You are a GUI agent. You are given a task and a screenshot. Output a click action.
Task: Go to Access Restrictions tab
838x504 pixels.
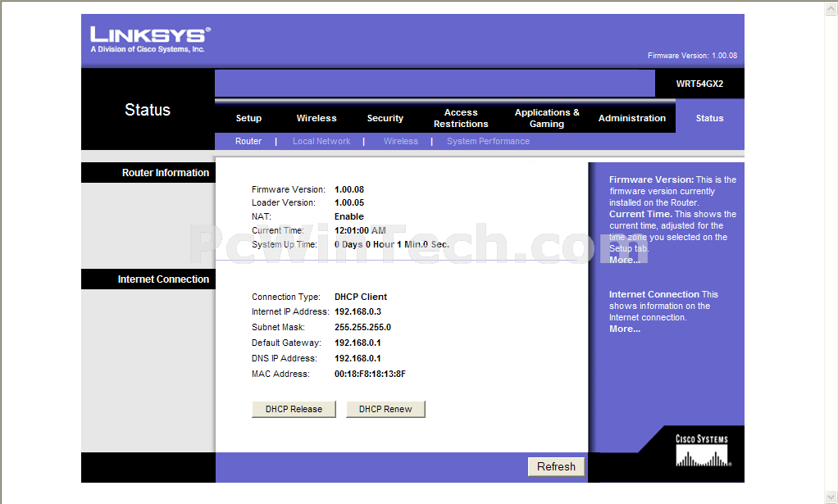pyautogui.click(x=461, y=118)
